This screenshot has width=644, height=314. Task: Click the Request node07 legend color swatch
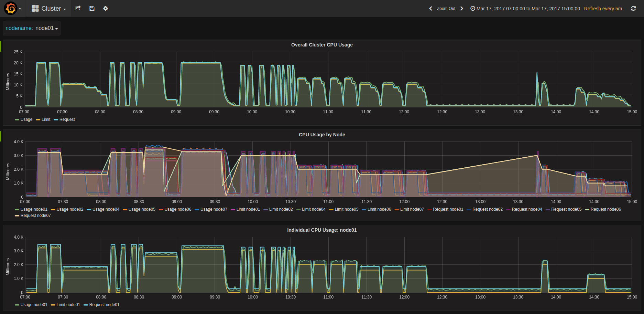[17, 216]
